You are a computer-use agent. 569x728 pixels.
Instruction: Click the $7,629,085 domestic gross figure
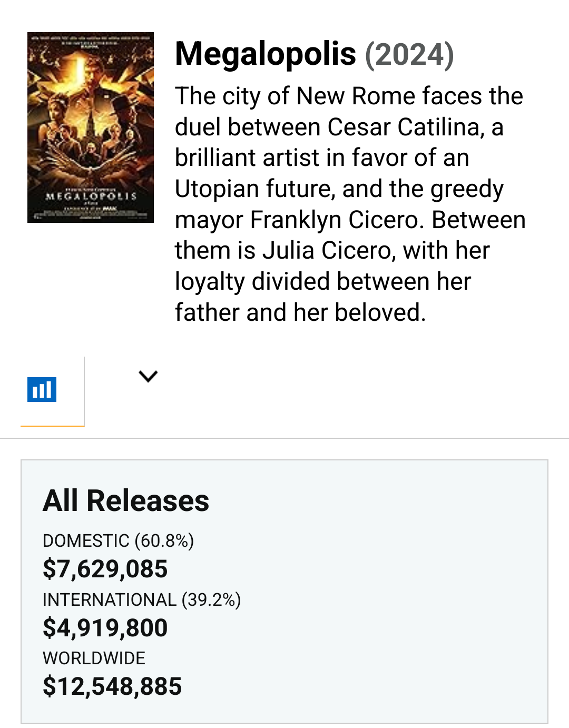105,569
